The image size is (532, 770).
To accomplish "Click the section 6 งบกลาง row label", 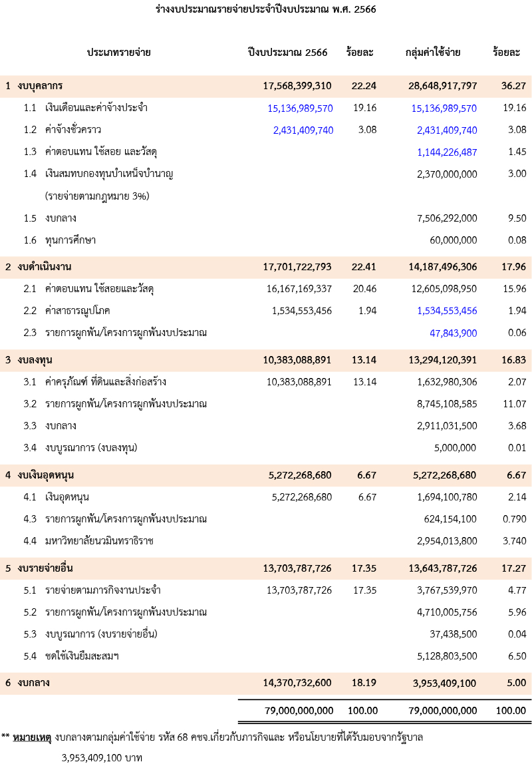I will (x=34, y=683).
